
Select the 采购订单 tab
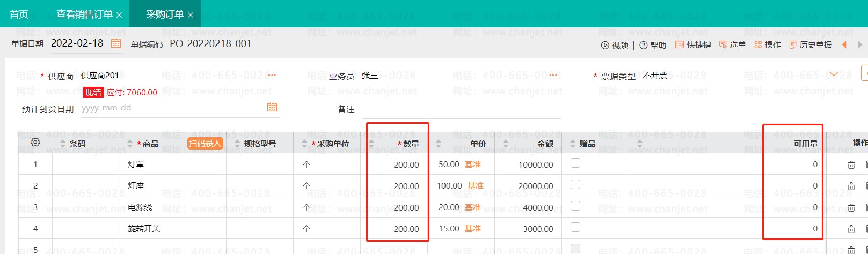pyautogui.click(x=165, y=14)
